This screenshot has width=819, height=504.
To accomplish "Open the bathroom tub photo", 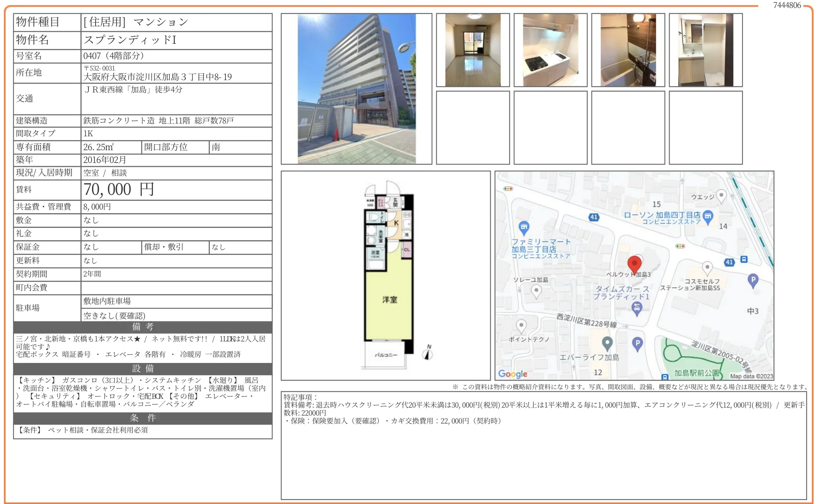I will (x=629, y=50).
